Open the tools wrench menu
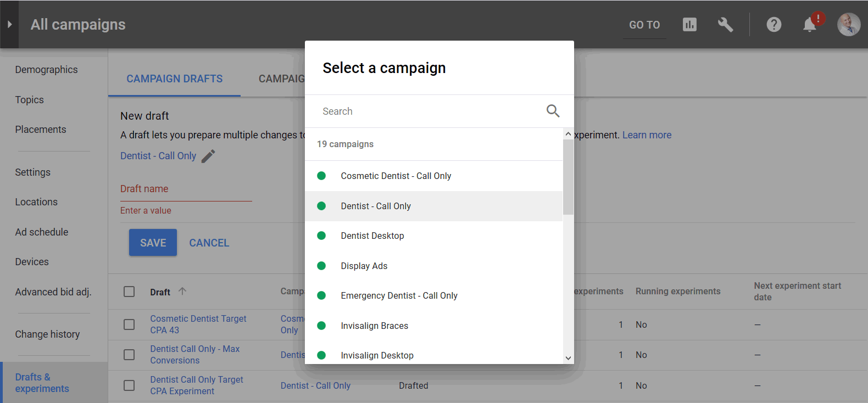The height and width of the screenshot is (403, 868). point(725,25)
